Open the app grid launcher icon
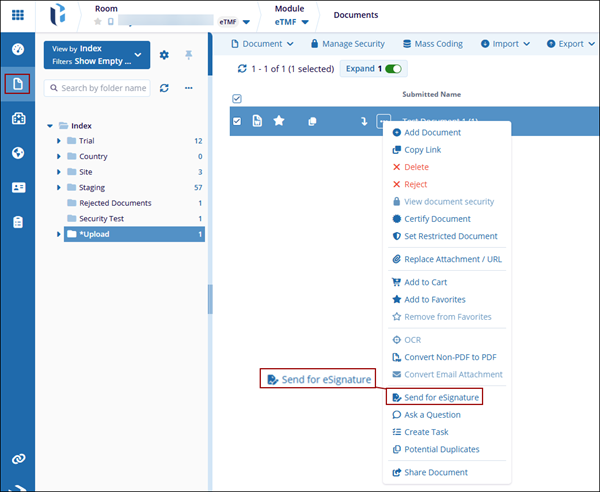Image resolution: width=600 pixels, height=492 pixels. coord(18,16)
